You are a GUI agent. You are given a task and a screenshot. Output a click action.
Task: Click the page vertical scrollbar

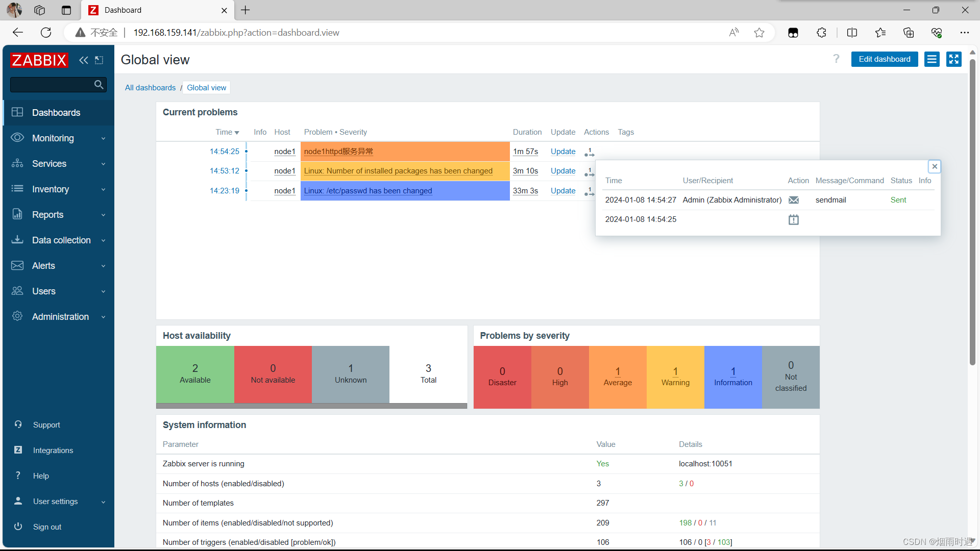point(972,212)
